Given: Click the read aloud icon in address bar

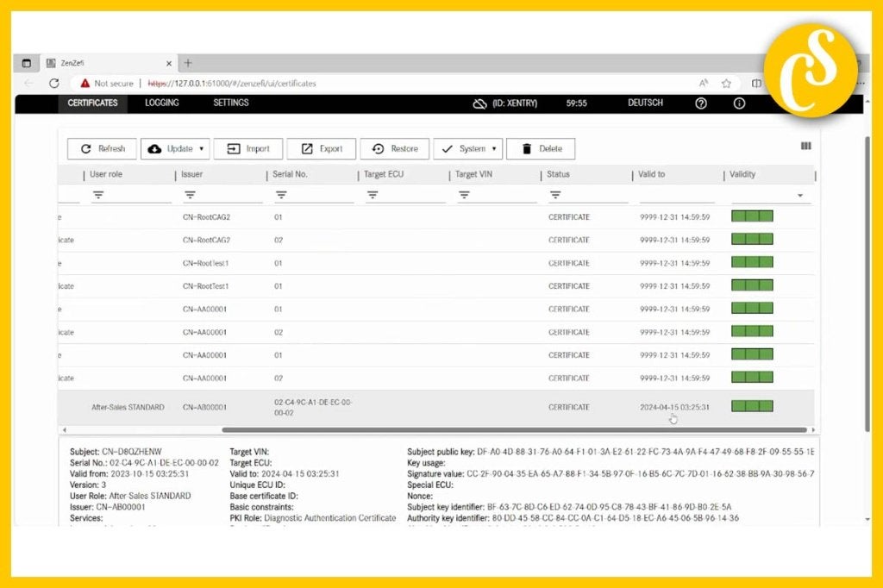Looking at the screenshot, I should pyautogui.click(x=704, y=84).
